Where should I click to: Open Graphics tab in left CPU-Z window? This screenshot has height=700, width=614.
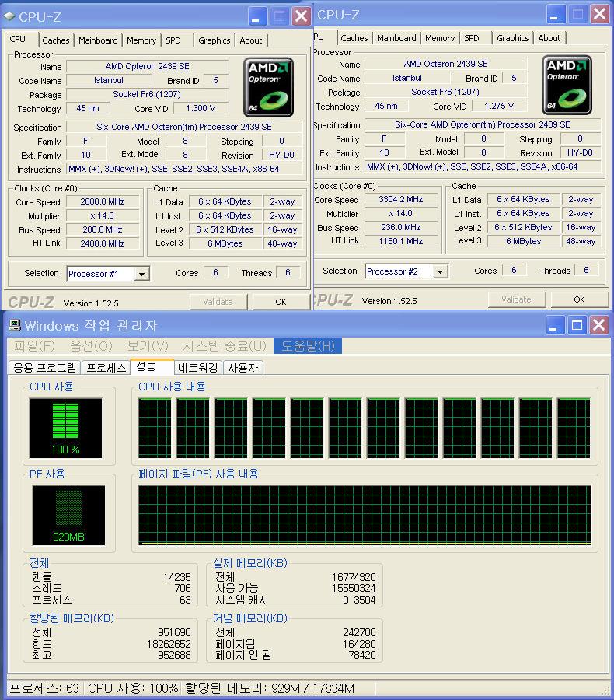(x=215, y=40)
